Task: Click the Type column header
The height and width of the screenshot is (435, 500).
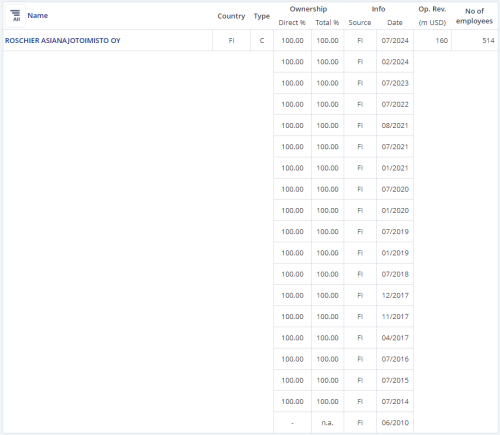Action: coord(262,16)
